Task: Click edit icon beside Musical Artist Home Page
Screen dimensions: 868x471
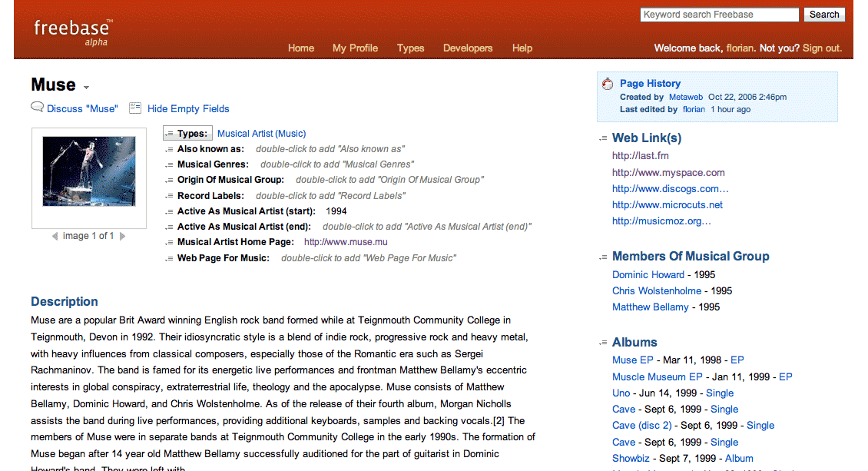Action: (x=170, y=243)
